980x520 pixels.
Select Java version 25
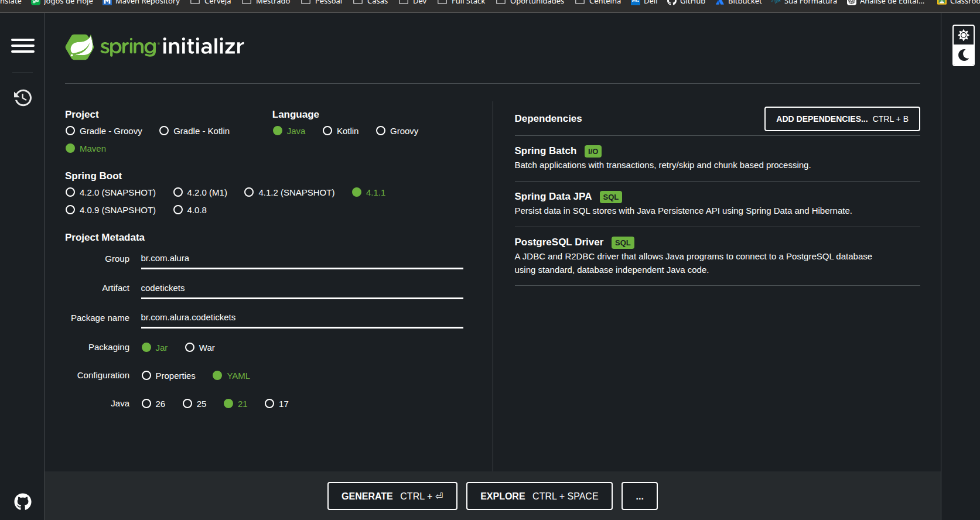coord(194,404)
